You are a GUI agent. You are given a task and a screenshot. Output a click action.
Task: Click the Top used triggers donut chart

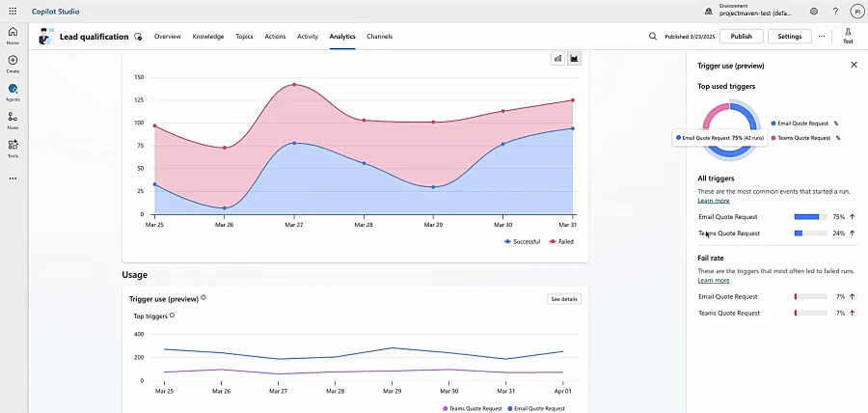[732, 123]
